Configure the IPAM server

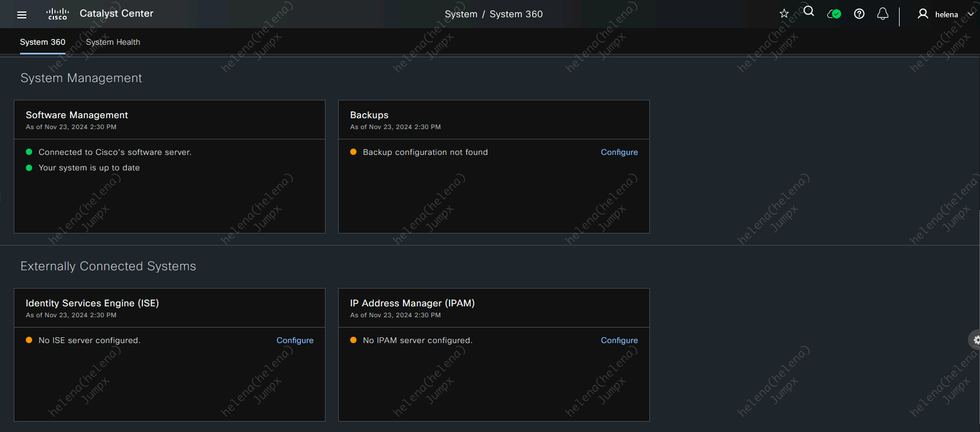pyautogui.click(x=619, y=340)
